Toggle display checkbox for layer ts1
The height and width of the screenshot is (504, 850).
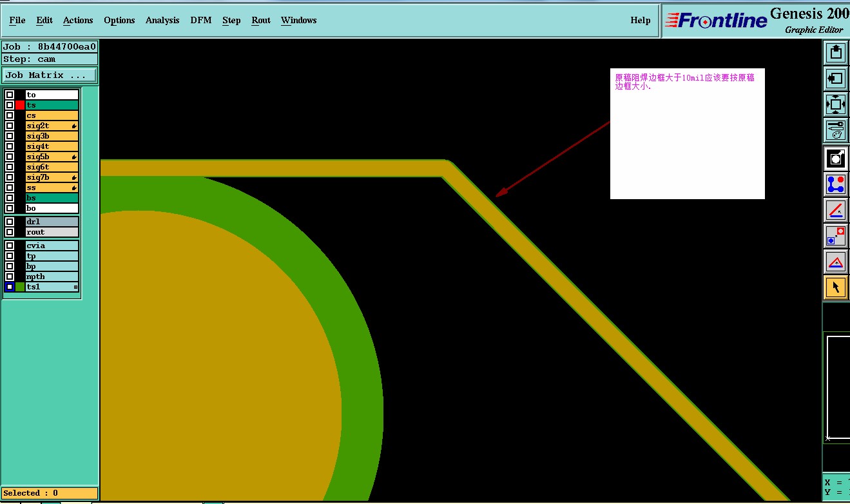(x=10, y=287)
